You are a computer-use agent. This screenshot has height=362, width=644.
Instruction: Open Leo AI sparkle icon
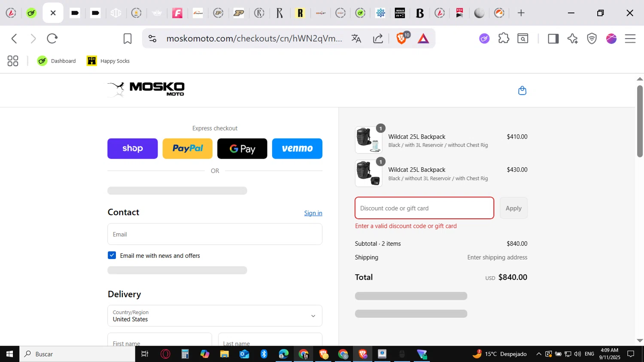tap(572, 39)
